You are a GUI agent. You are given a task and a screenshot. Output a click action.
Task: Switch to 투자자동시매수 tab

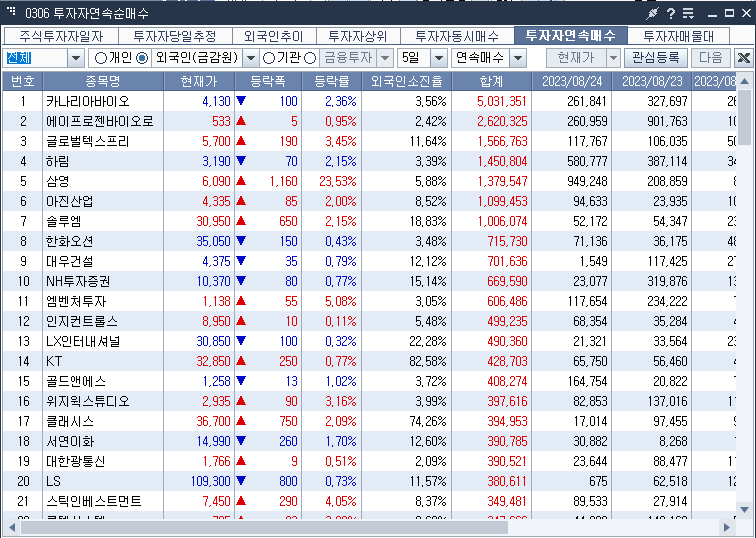pyautogui.click(x=457, y=36)
